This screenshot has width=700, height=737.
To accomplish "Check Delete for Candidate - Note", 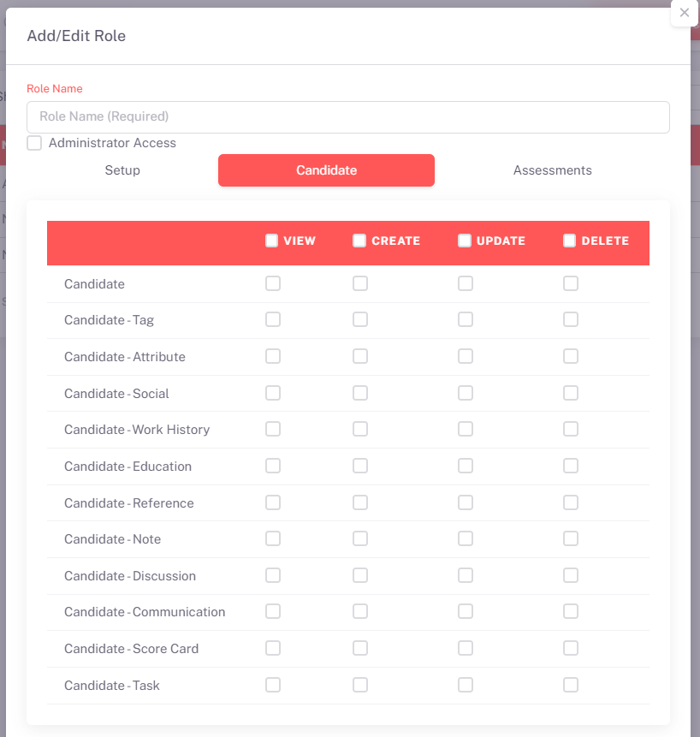I will [x=571, y=538].
